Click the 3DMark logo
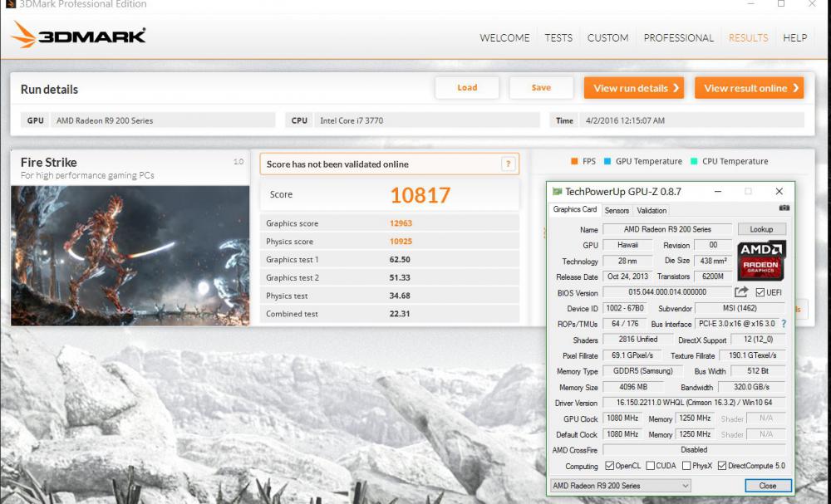Screen dimensions: 831x504 pos(79,35)
